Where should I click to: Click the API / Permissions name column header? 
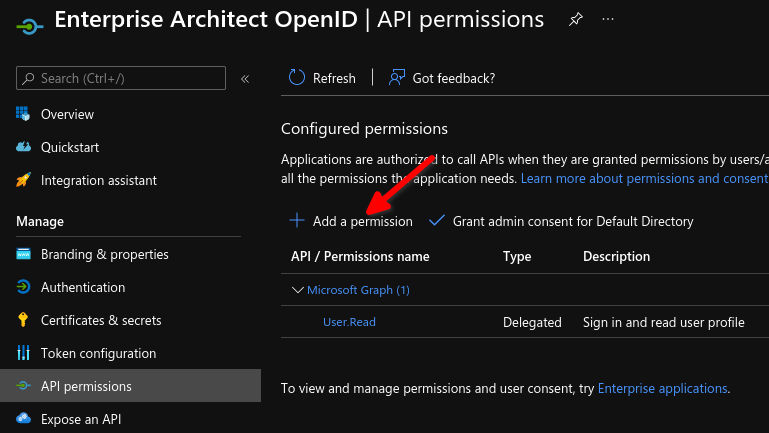360,256
